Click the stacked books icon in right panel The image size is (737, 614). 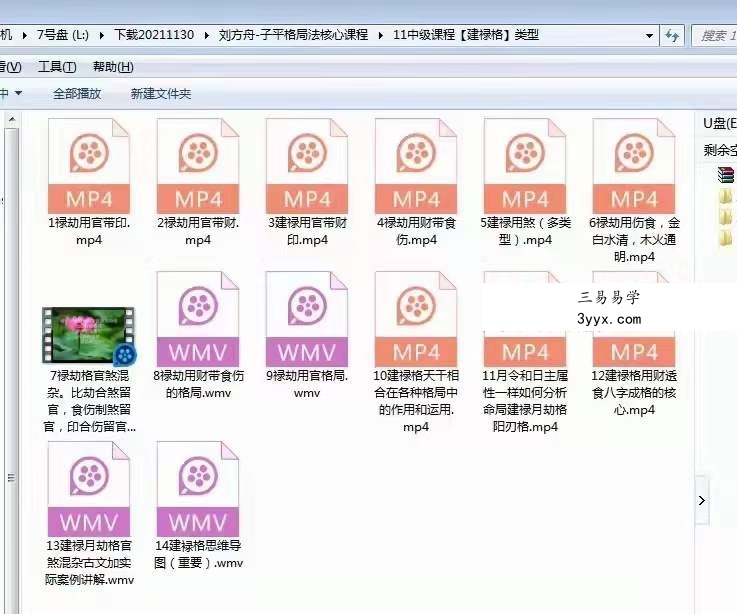(x=726, y=174)
